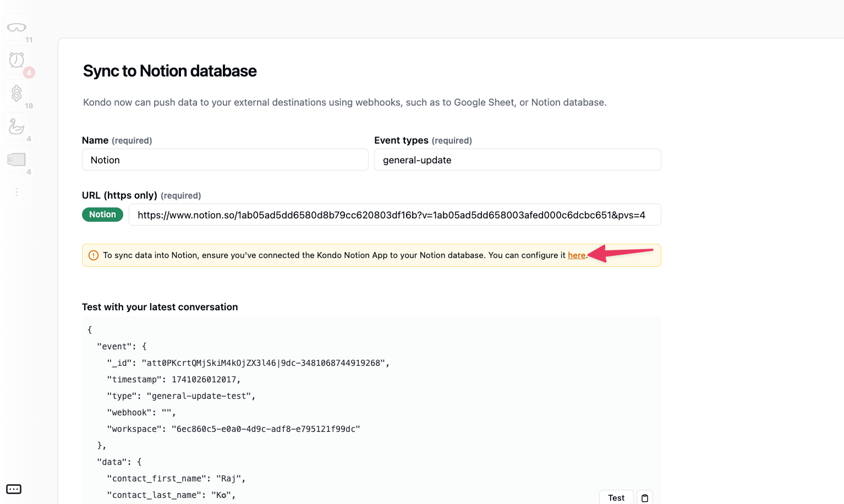
Task: Click the "timestamp": 1741026012017 line
Action: (174, 380)
